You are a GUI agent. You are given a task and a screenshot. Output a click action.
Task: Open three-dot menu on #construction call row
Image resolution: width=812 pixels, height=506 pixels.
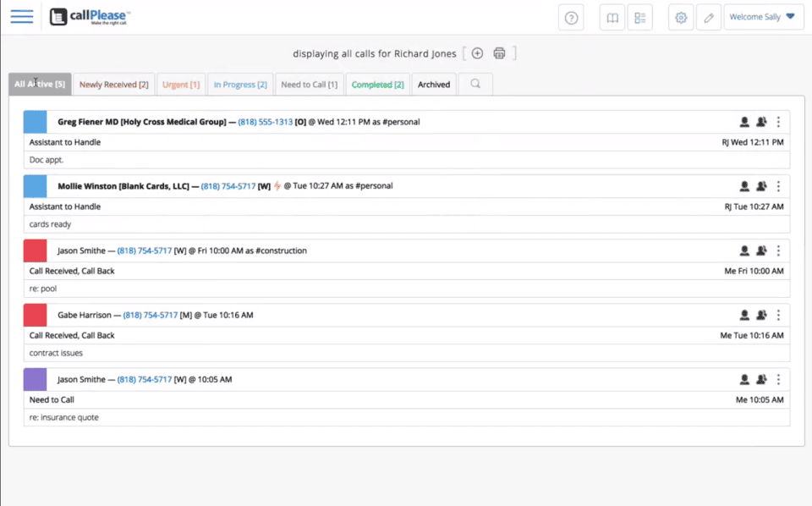tap(778, 250)
